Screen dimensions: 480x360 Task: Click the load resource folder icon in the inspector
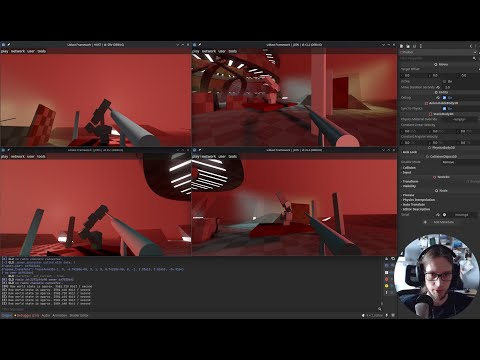point(408,46)
